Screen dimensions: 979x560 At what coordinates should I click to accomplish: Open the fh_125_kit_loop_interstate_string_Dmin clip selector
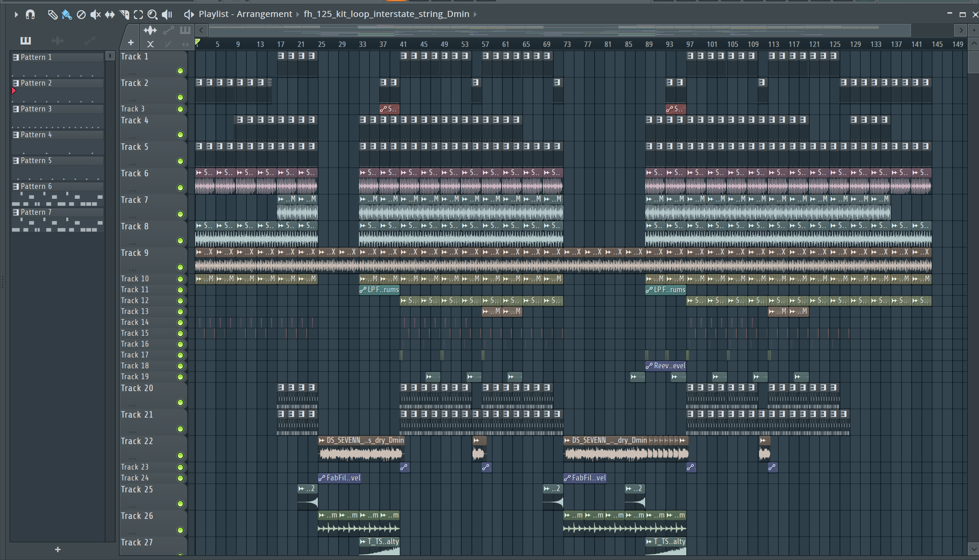pos(386,14)
